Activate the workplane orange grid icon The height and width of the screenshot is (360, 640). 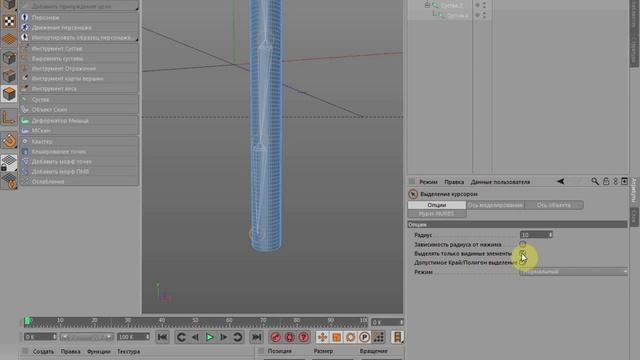[9, 40]
